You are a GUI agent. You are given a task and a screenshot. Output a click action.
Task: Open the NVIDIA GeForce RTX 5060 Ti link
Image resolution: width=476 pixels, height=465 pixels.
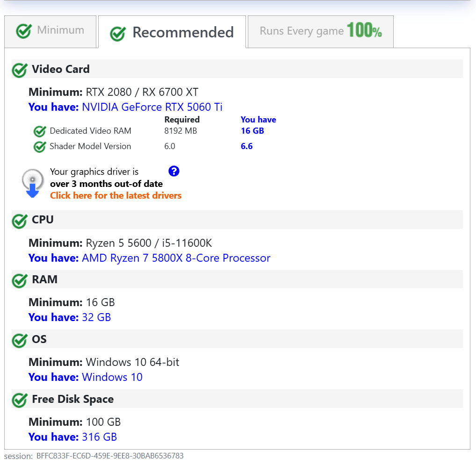(x=152, y=107)
